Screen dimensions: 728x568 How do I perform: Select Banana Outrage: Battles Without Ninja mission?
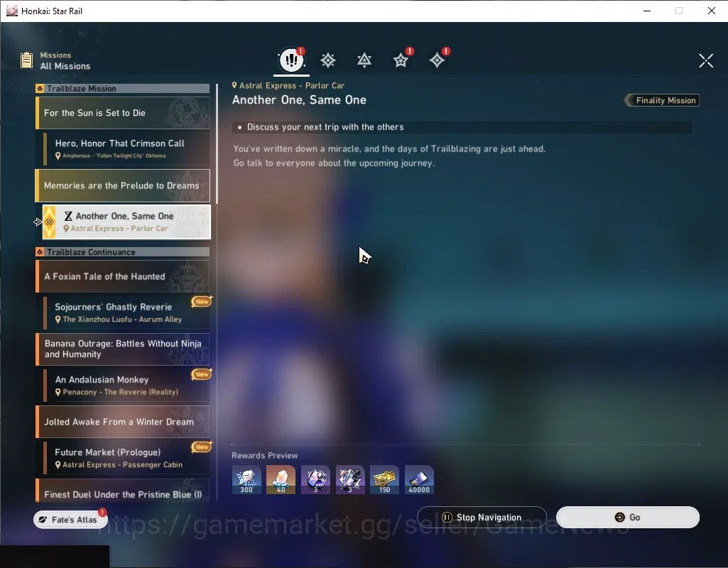[123, 349]
